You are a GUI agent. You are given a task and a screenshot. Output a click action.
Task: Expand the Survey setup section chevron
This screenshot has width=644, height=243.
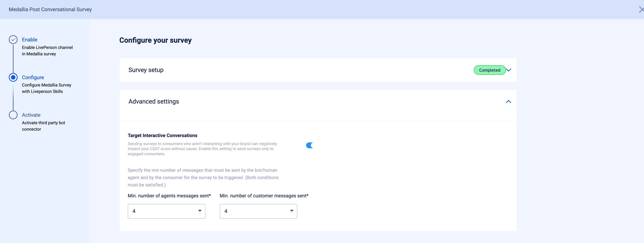(x=509, y=70)
